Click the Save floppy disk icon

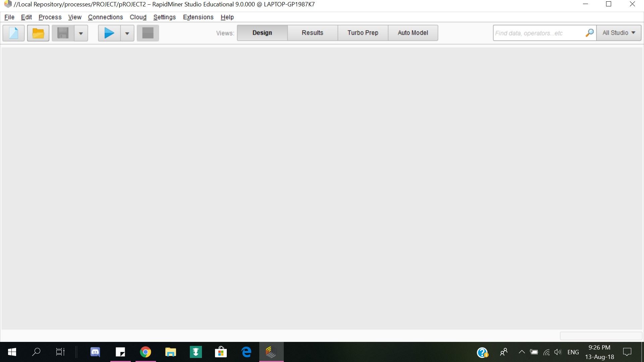click(63, 33)
